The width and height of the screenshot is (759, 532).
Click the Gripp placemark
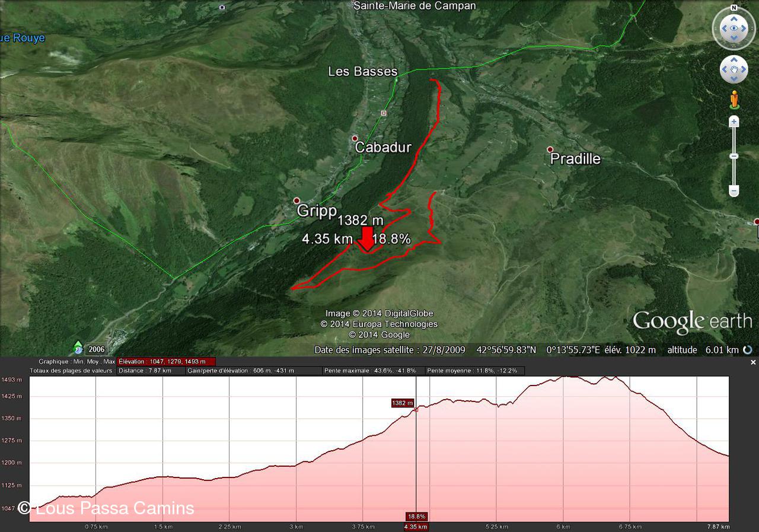tap(296, 200)
